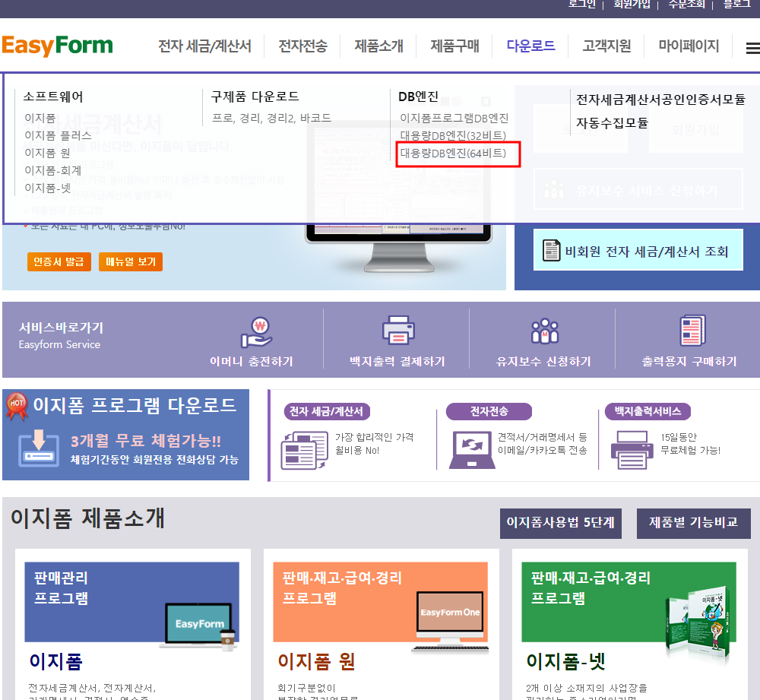Click the 백지출력 결제하기 printer icon
The height and width of the screenshot is (700, 760).
tap(398, 330)
